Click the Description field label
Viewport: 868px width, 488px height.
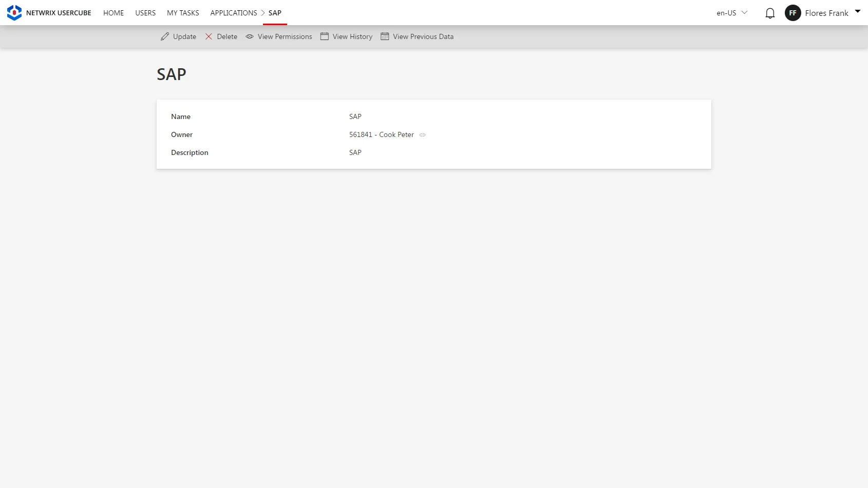pyautogui.click(x=190, y=152)
